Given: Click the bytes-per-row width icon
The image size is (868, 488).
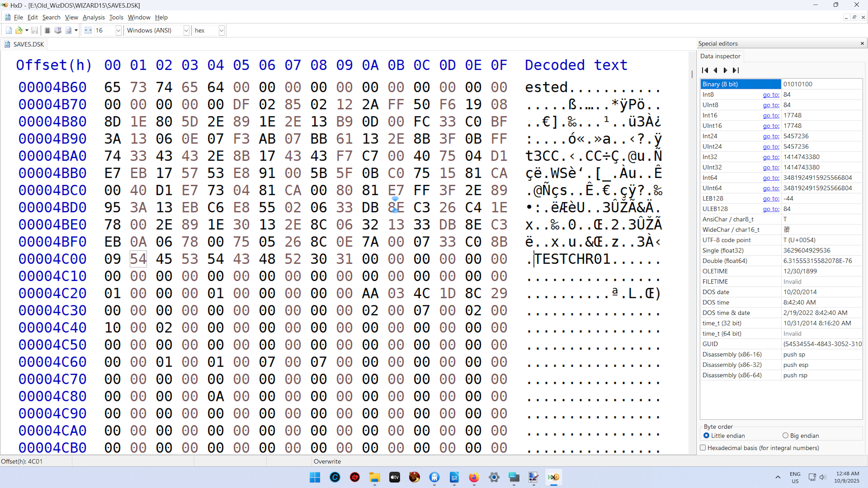Looking at the screenshot, I should [x=88, y=30].
